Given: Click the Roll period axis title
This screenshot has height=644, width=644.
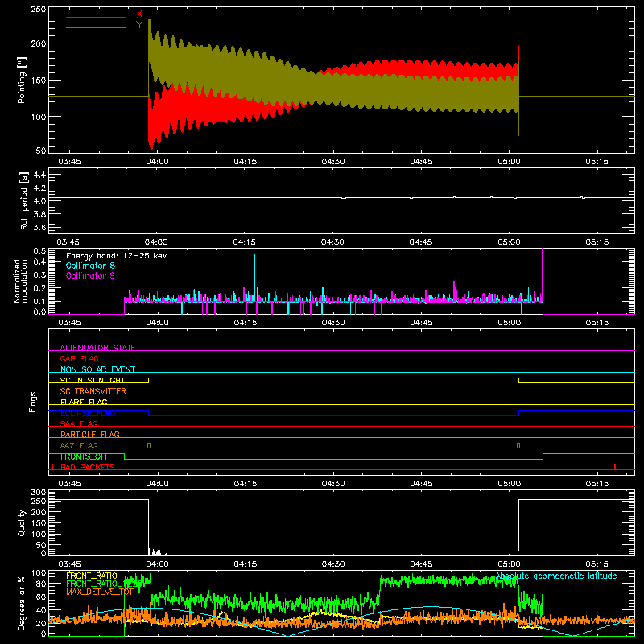Looking at the screenshot, I should (23, 200).
